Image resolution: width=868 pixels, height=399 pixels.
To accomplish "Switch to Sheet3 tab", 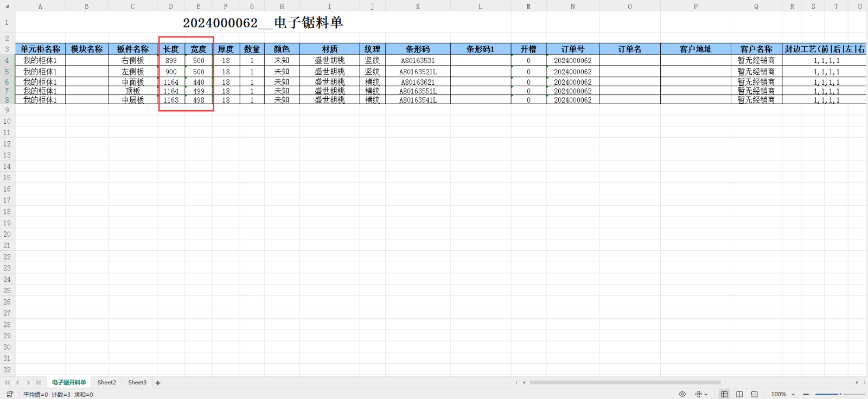I will click(137, 383).
